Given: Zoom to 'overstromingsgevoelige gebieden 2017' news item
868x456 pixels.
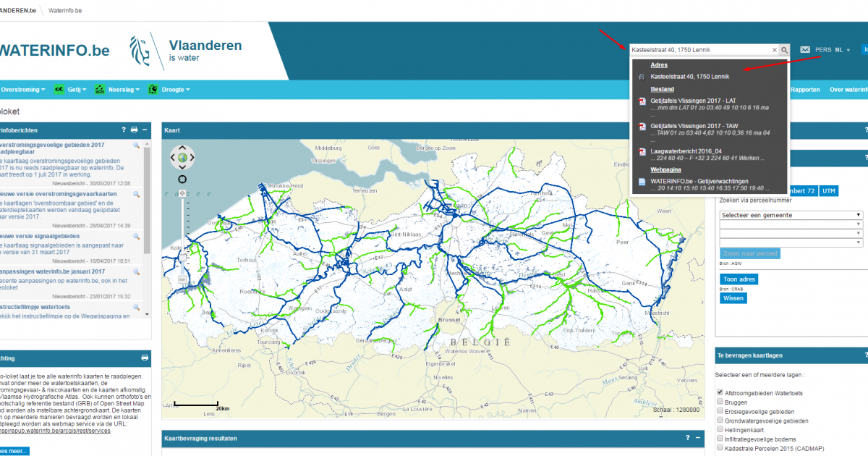Looking at the screenshot, I should click(136, 145).
